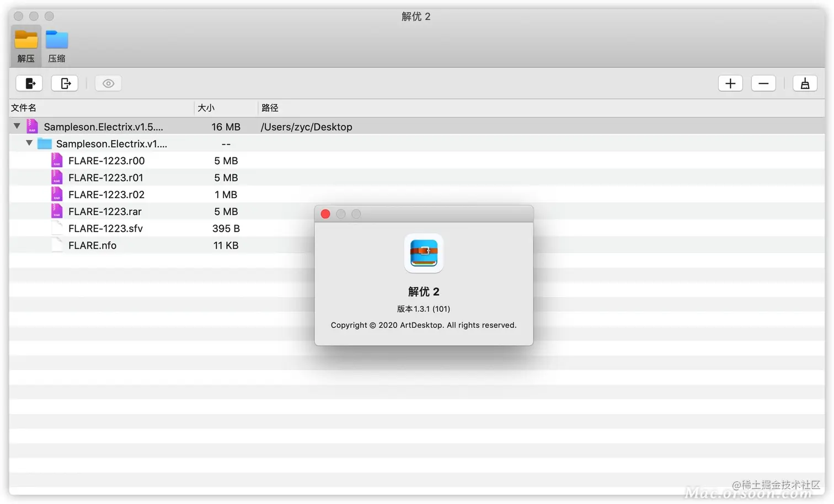834x504 pixels.
Task: Click the blank file icon of FLARE.nfo
Action: tap(56, 245)
